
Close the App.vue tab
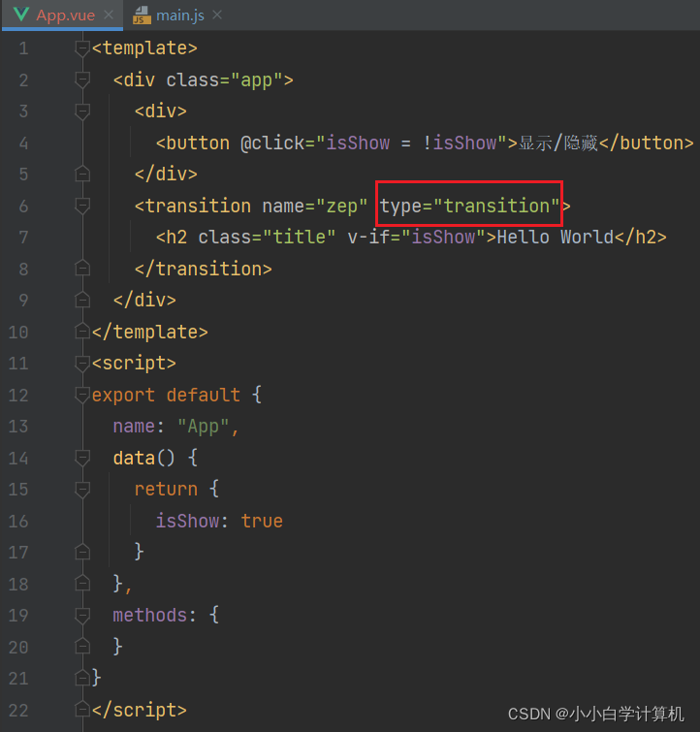click(109, 15)
